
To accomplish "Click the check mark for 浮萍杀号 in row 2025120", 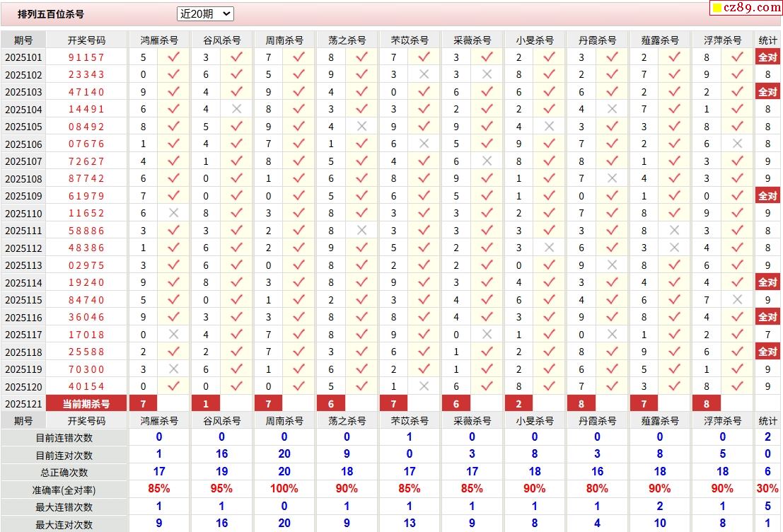I will pyautogui.click(x=738, y=386).
